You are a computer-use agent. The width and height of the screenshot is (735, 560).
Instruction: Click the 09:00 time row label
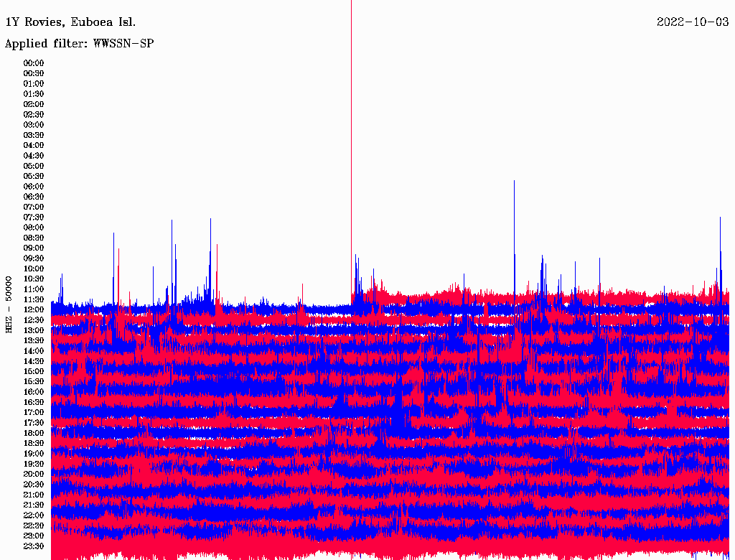click(34, 248)
